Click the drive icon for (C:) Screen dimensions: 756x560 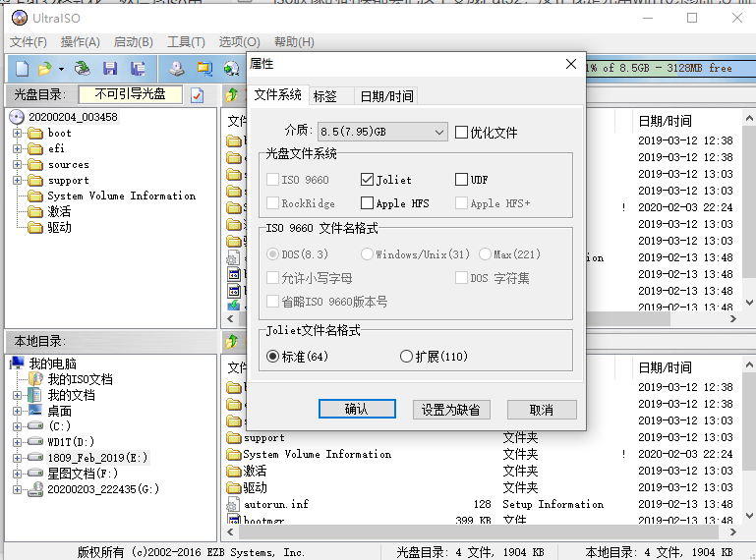(x=35, y=426)
